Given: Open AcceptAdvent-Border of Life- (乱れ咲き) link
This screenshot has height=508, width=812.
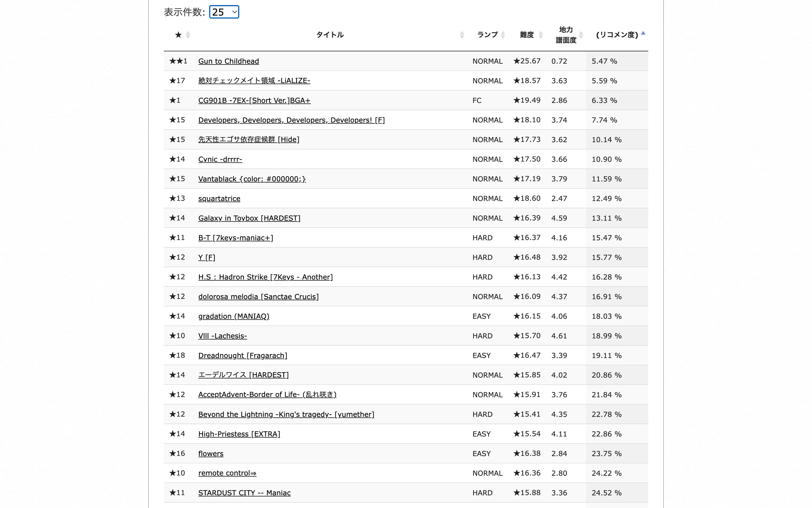Looking at the screenshot, I should coord(267,395).
